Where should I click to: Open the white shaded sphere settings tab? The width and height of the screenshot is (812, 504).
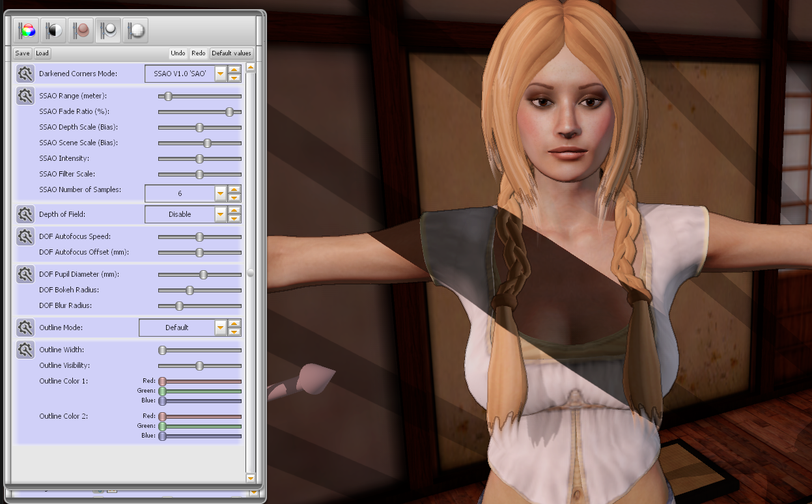pos(109,30)
